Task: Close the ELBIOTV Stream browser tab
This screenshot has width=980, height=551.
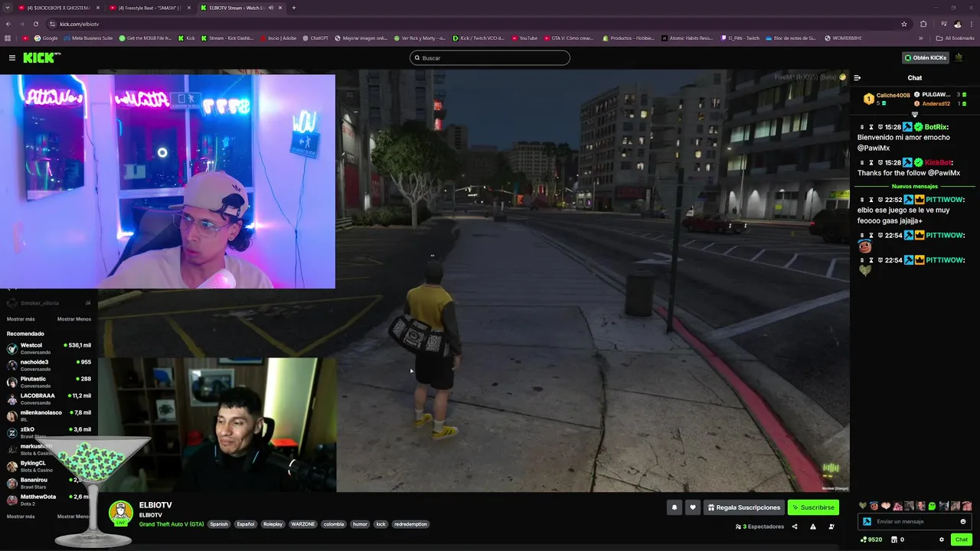Action: pos(280,8)
